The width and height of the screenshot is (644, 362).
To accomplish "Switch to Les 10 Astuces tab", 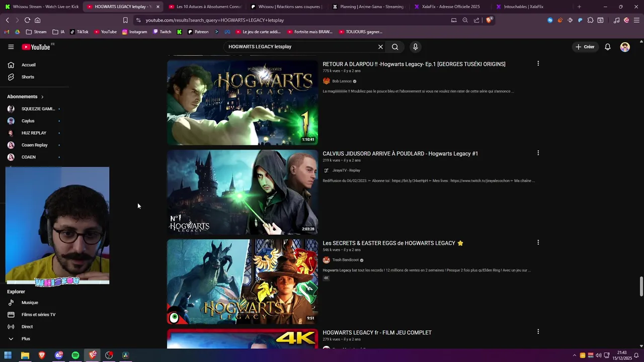I will pyautogui.click(x=205, y=7).
